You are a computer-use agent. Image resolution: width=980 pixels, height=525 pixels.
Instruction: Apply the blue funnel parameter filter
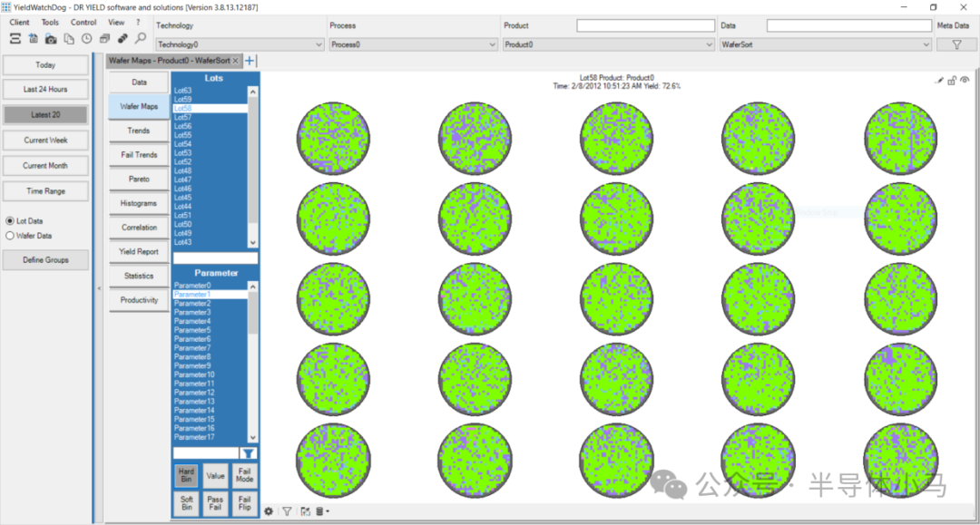(x=248, y=453)
